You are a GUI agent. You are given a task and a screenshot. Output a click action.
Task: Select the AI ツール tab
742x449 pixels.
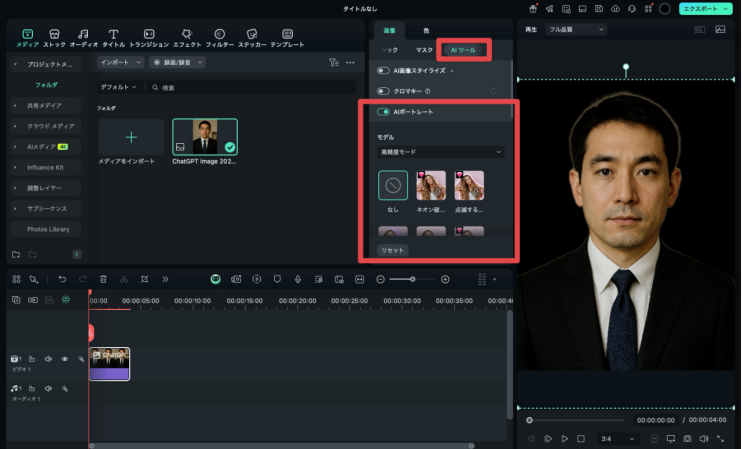click(464, 49)
